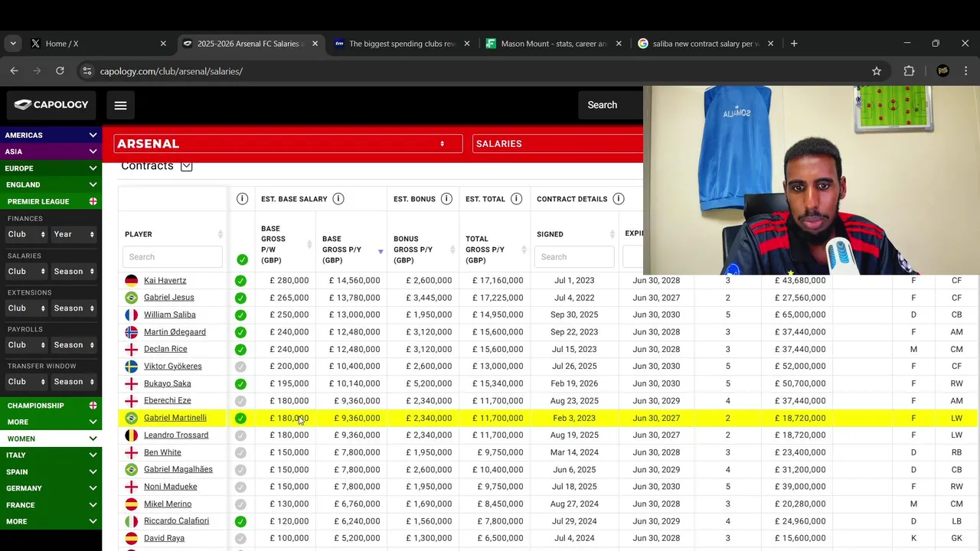Toggle the green verified filter checkmark
Image resolution: width=980 pixels, height=551 pixels.
click(242, 259)
